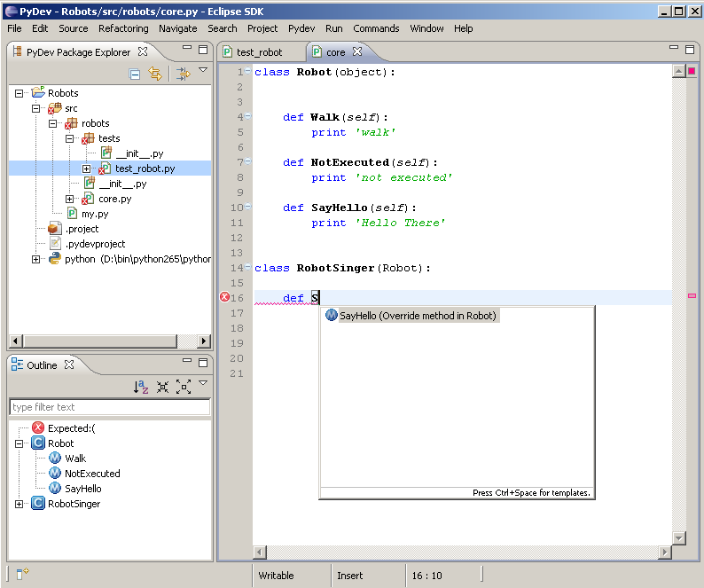Click the error marker on line 16
The image size is (704, 588).
click(224, 297)
